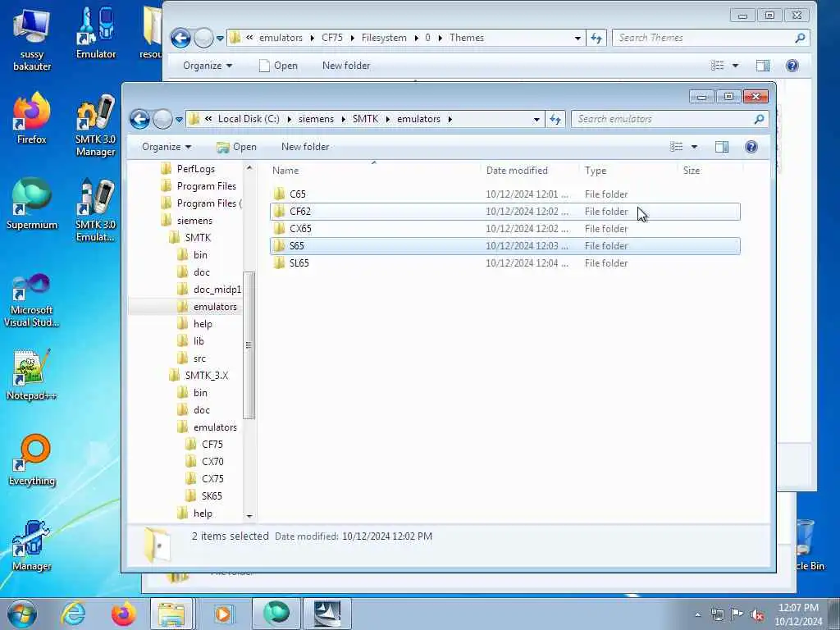
Task: Switch to Windows Explorer in the taskbar
Action: coord(171,614)
